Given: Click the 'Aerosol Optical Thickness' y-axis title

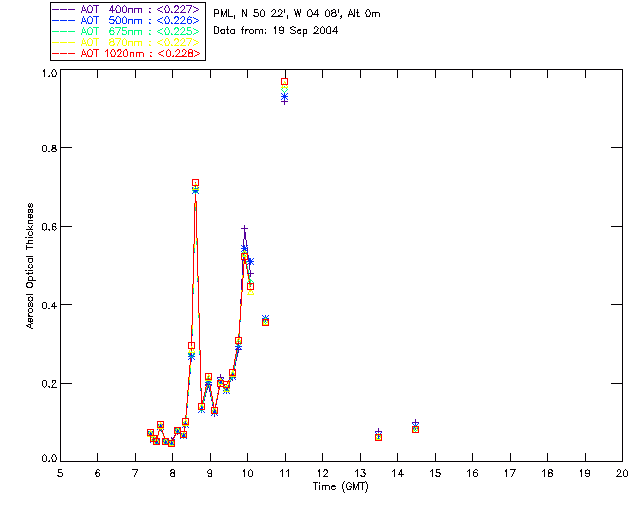Looking at the screenshot, I should pyautogui.click(x=30, y=266).
